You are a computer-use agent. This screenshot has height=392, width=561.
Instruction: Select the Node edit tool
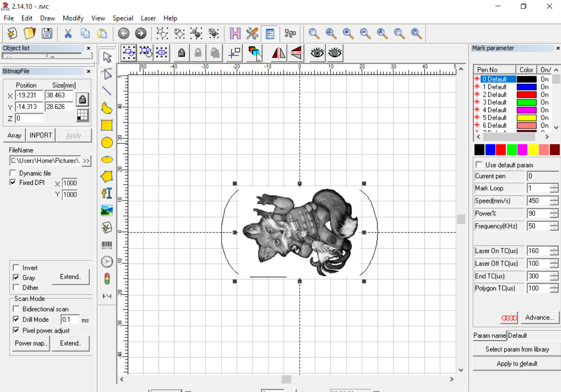[107, 74]
